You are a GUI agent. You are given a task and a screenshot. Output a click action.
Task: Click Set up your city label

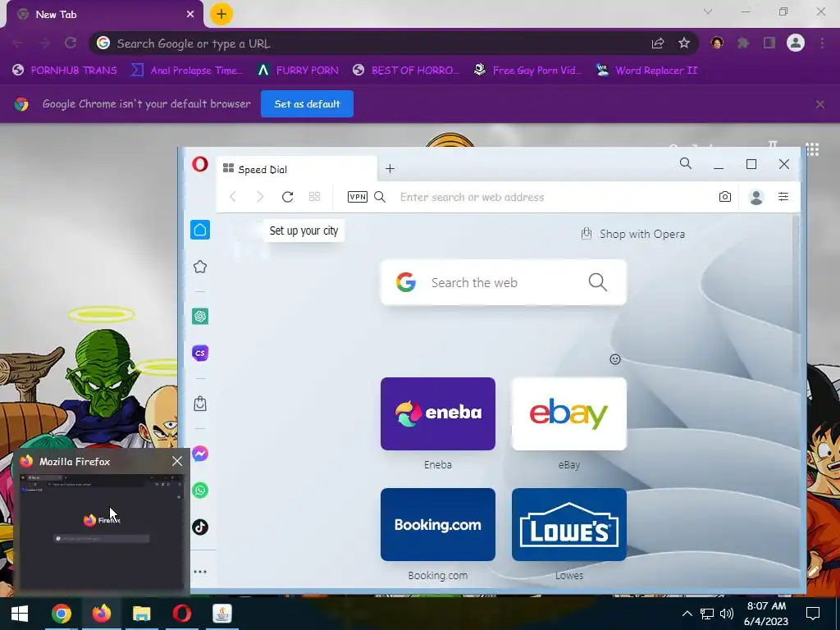tap(304, 231)
